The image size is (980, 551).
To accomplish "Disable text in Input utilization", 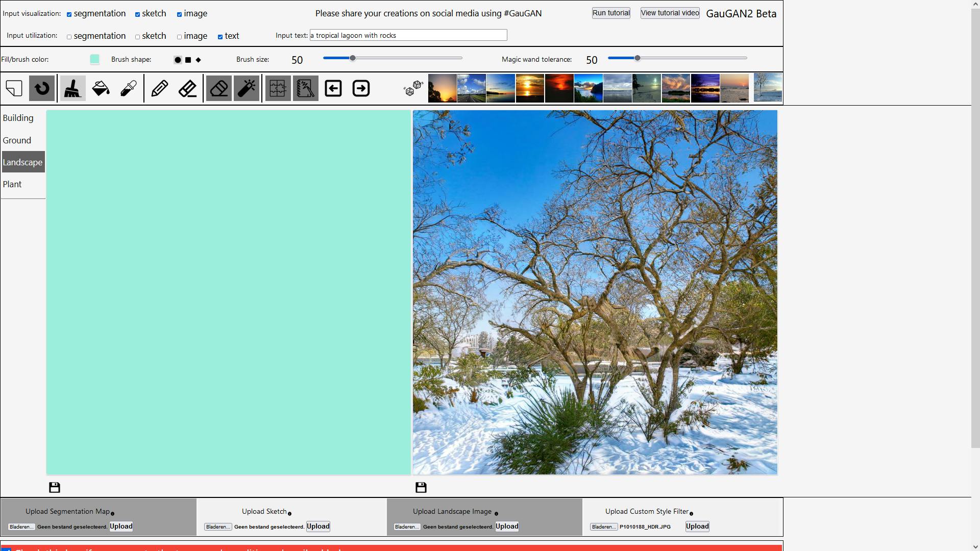I will coord(220,37).
